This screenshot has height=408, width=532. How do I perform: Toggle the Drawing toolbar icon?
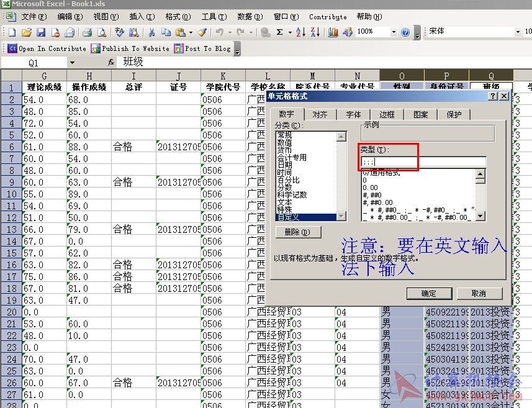[x=348, y=32]
